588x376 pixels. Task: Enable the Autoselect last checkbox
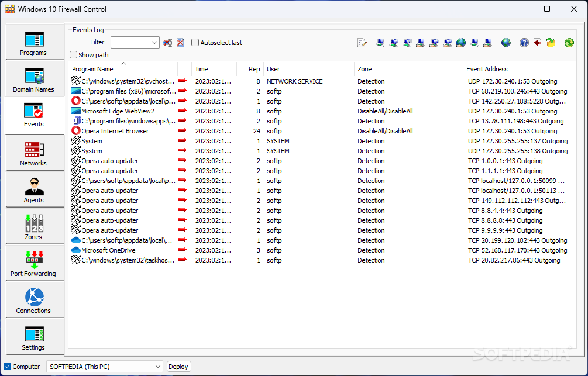click(x=195, y=42)
